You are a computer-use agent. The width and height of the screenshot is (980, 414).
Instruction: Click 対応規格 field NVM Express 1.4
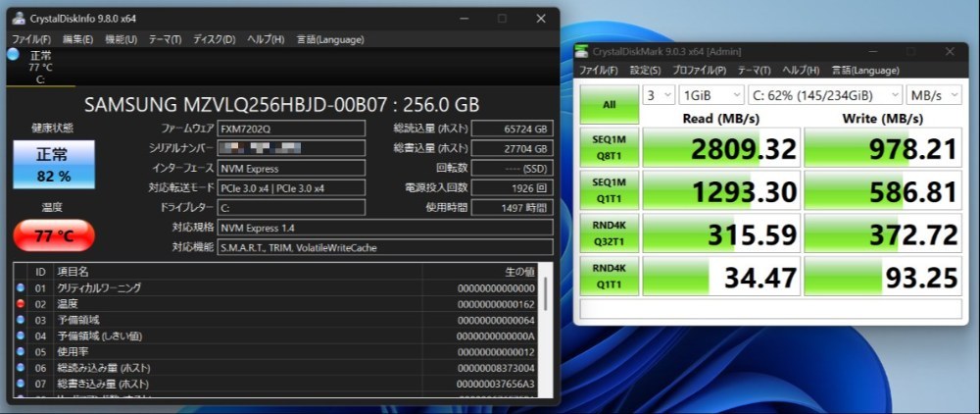(385, 227)
